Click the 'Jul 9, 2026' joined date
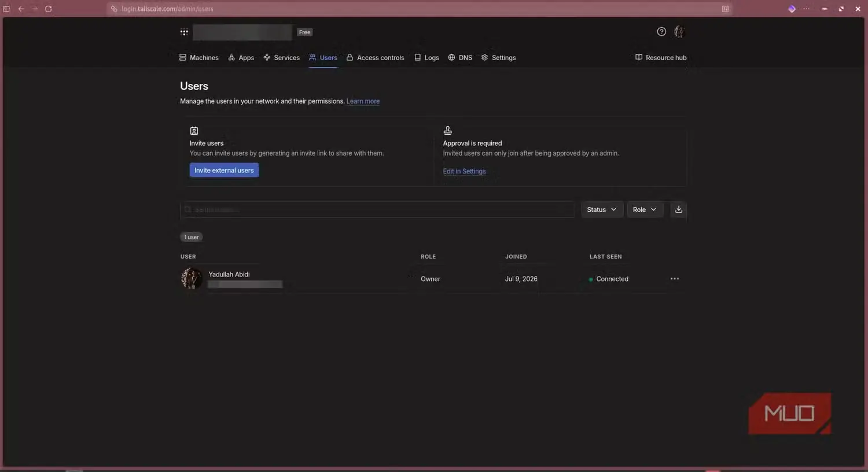The height and width of the screenshot is (472, 868). coord(521,279)
